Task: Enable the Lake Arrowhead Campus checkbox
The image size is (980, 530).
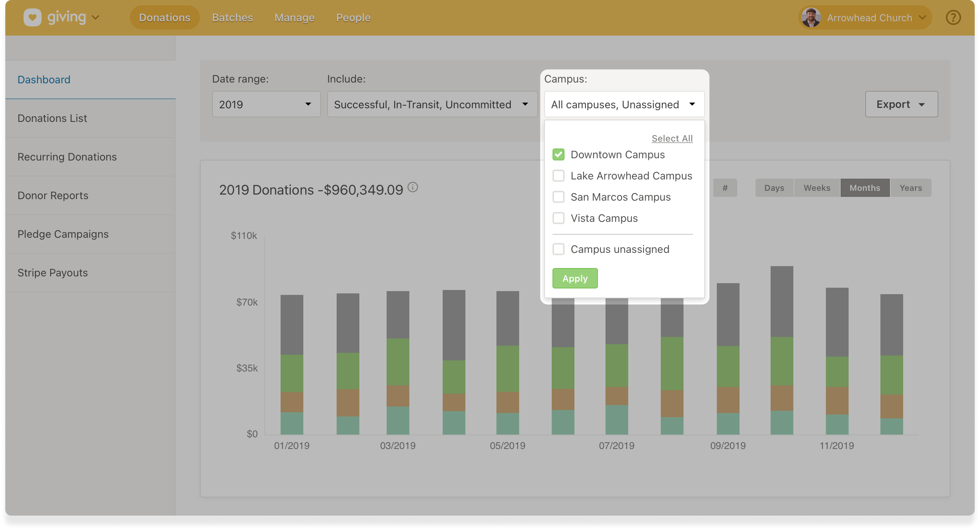Action: click(x=558, y=176)
